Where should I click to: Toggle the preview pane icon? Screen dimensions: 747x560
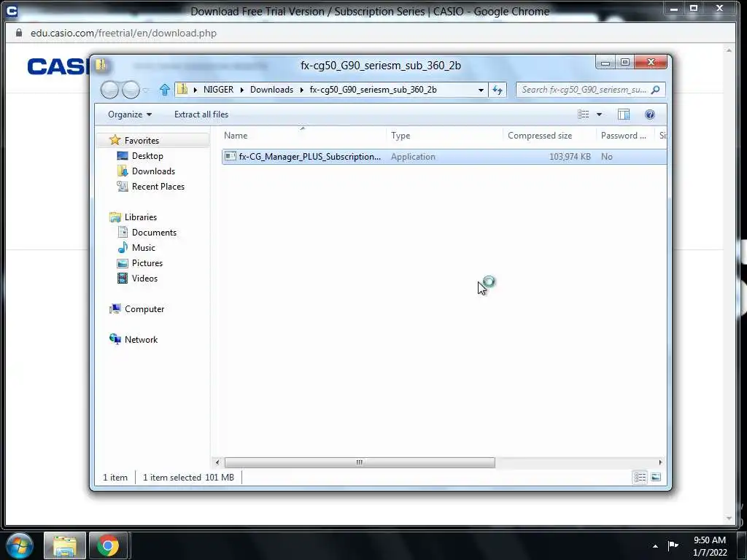pyautogui.click(x=624, y=114)
